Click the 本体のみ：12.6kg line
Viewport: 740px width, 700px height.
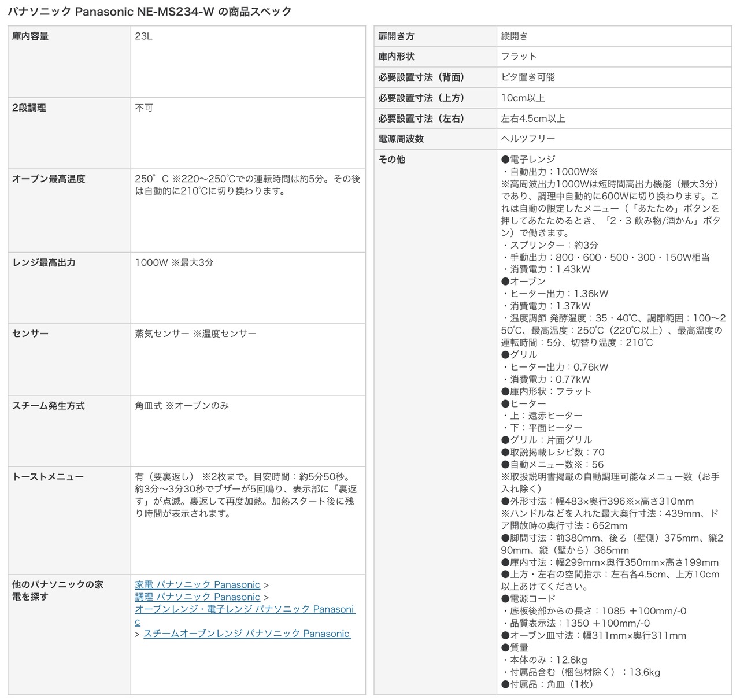click(544, 660)
